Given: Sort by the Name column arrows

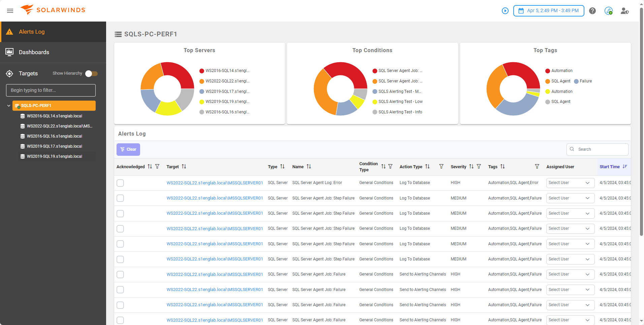Looking at the screenshot, I should coord(309,167).
